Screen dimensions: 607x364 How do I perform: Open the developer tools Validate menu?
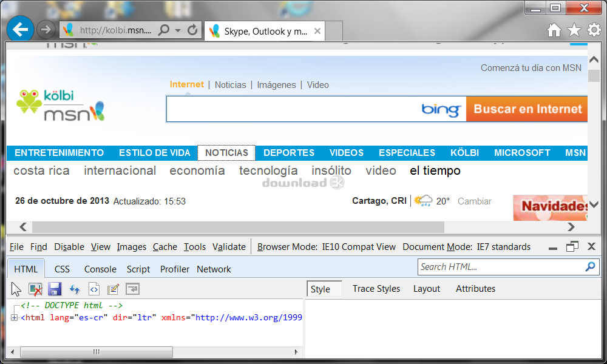pos(229,247)
